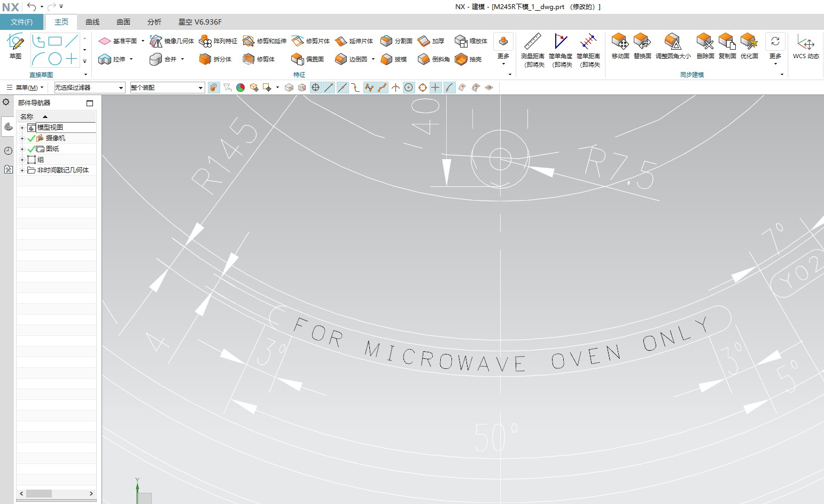
Task: Expand the 模型视图 tree node
Action: click(22, 128)
